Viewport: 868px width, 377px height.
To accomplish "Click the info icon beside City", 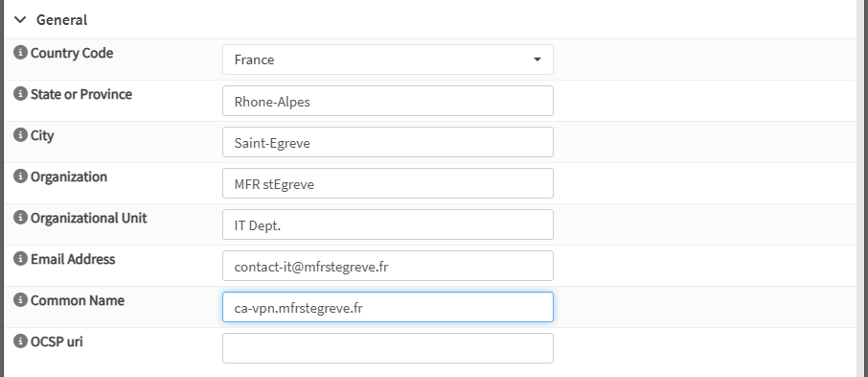I will (20, 134).
